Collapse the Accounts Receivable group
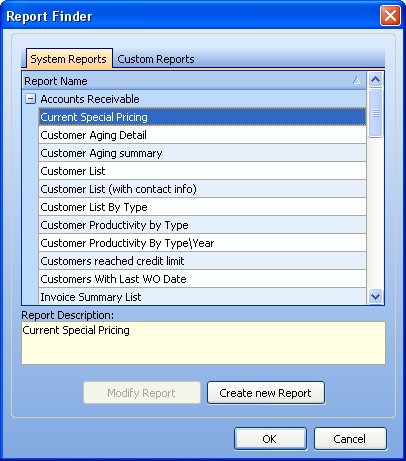The image size is (406, 461). (x=30, y=99)
